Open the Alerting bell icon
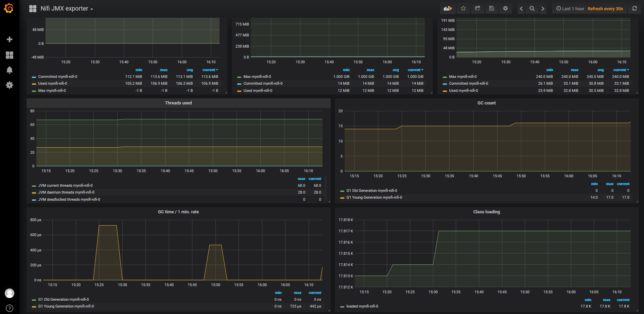This screenshot has height=314, width=644. click(10, 70)
